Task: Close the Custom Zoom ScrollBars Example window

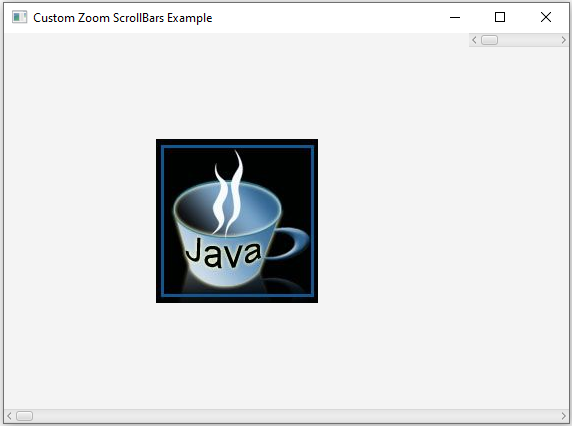Action: 546,17
